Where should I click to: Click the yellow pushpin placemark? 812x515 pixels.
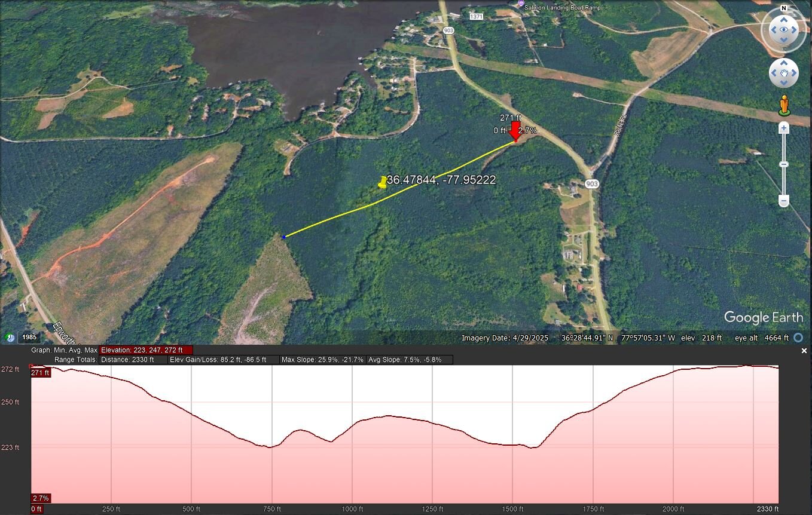click(x=383, y=182)
